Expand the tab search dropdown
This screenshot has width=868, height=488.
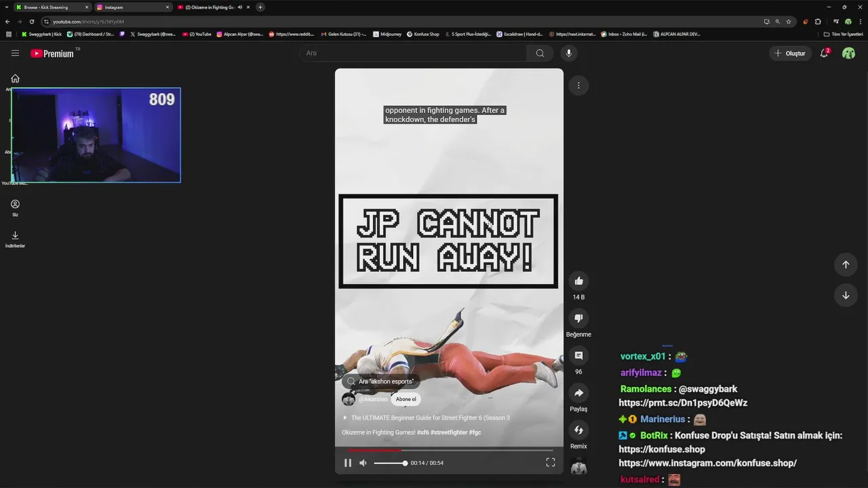point(5,7)
